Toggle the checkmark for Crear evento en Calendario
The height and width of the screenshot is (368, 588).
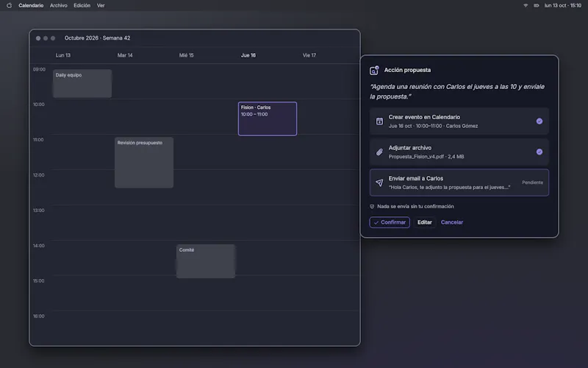click(x=539, y=121)
